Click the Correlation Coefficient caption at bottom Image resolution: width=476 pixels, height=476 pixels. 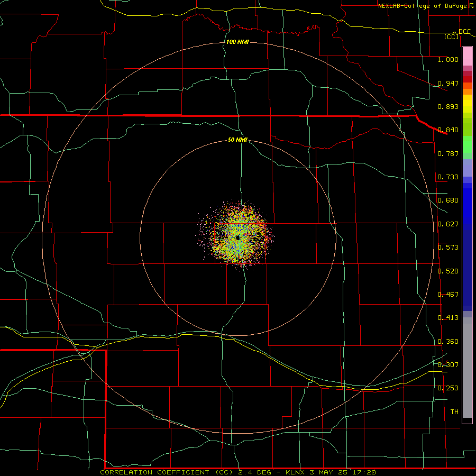pos(238,472)
